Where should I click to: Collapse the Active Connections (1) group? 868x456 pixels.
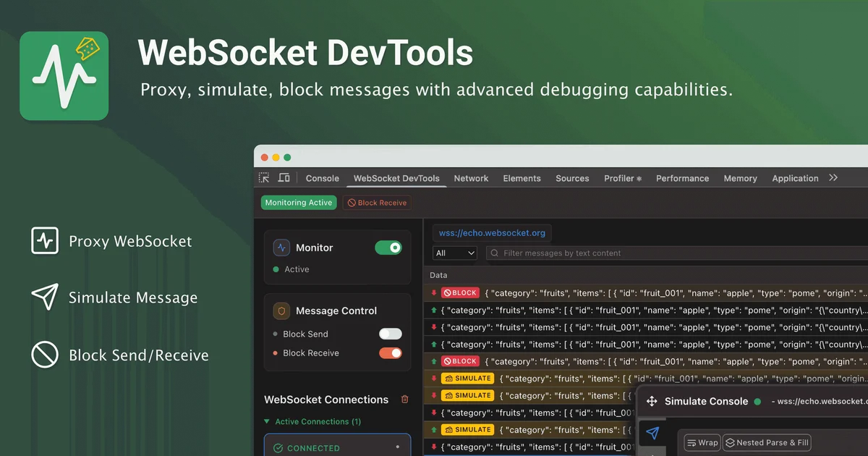pos(313,421)
